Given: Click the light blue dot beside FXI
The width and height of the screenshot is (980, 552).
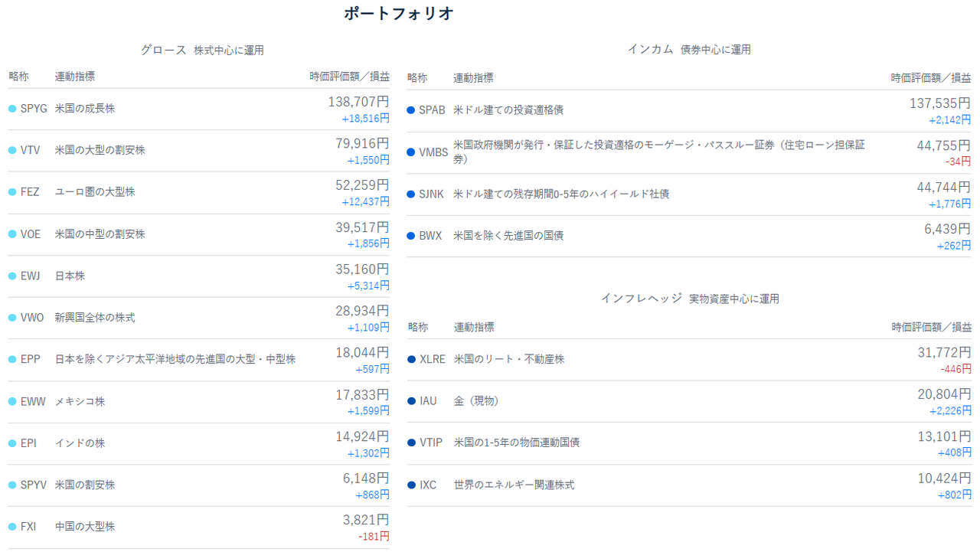Looking at the screenshot, I should click(x=12, y=527).
